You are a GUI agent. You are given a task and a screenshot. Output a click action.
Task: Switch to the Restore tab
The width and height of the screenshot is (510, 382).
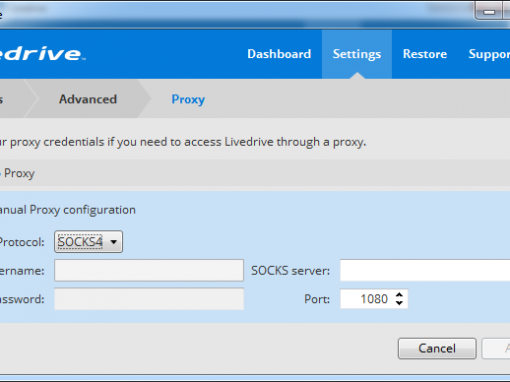pos(425,54)
